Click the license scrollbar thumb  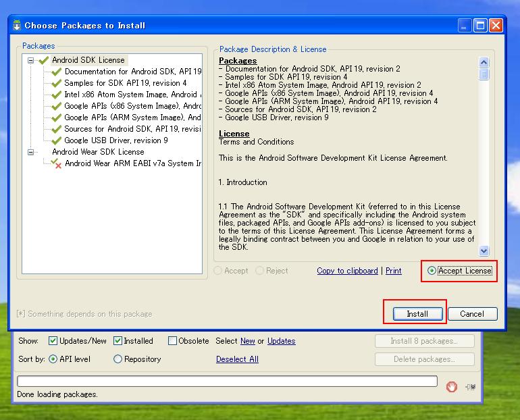pyautogui.click(x=484, y=74)
